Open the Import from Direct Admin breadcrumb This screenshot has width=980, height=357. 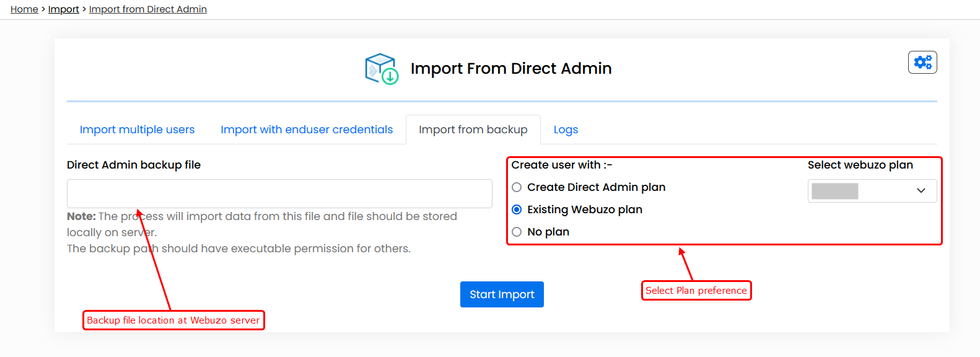[x=148, y=9]
